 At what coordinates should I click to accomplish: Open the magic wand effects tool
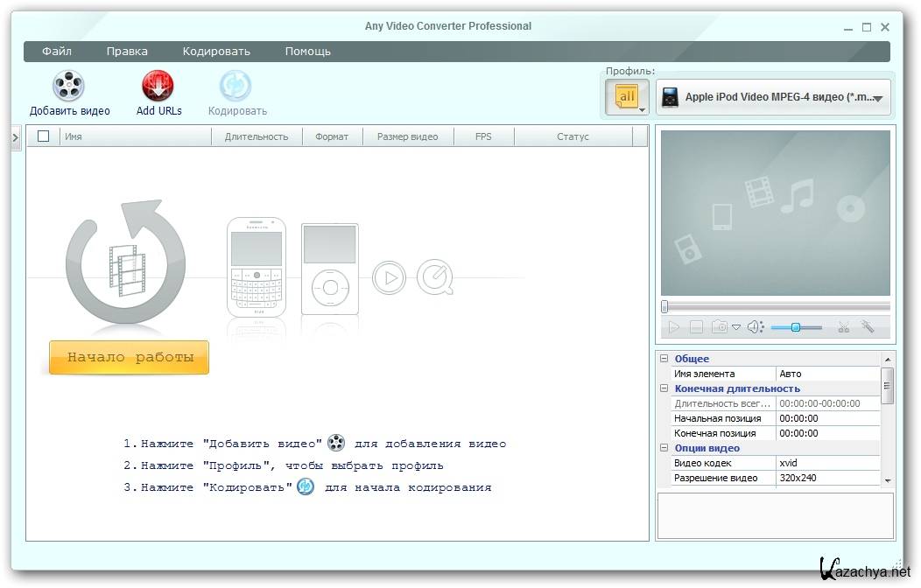click(868, 327)
